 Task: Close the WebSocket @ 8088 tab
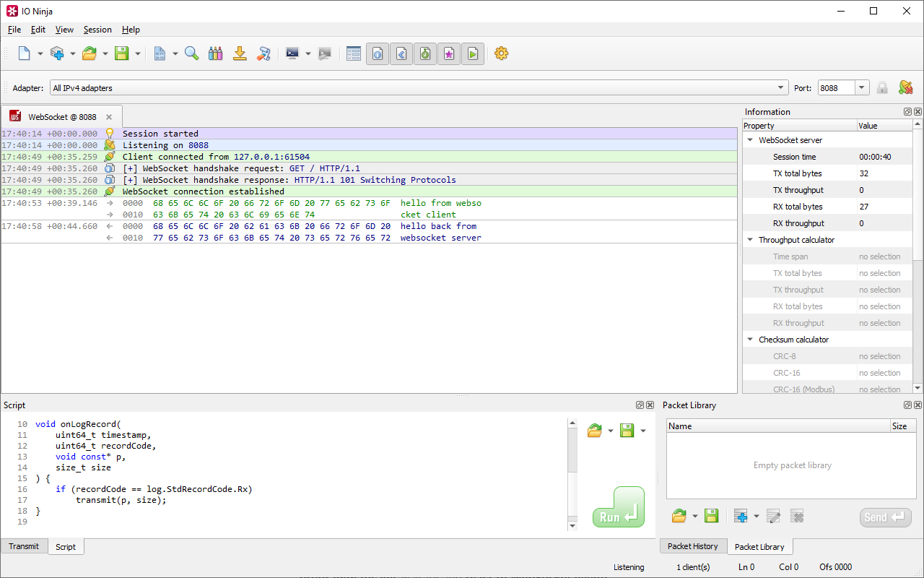109,117
